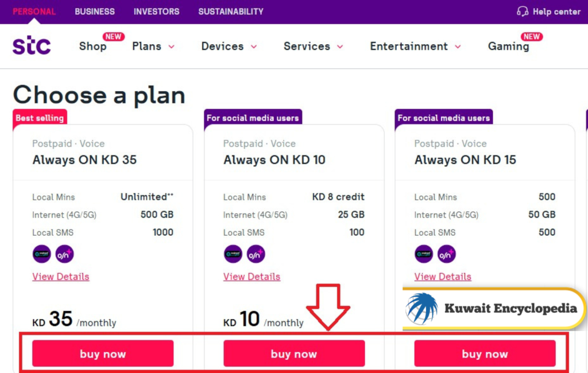Image resolution: width=588 pixels, height=373 pixels.
Task: Select the streaming app icon on KD 10 plan
Action: tap(233, 254)
